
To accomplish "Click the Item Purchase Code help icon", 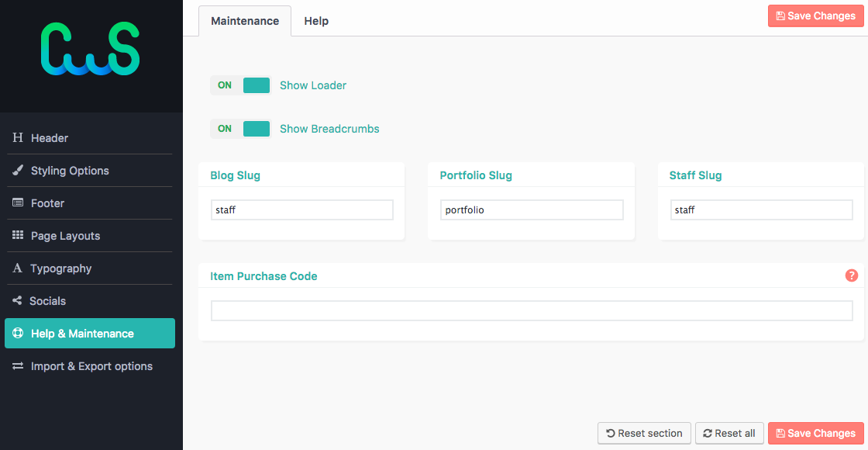I will [x=852, y=275].
